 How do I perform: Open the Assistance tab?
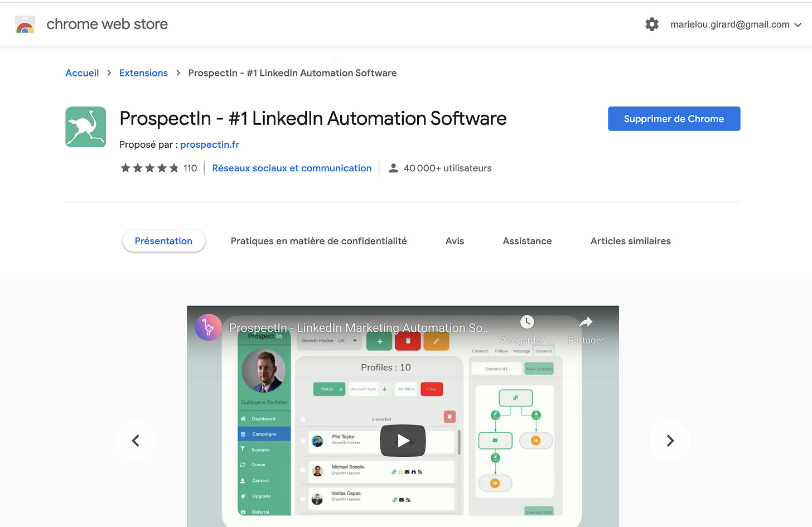(x=527, y=241)
